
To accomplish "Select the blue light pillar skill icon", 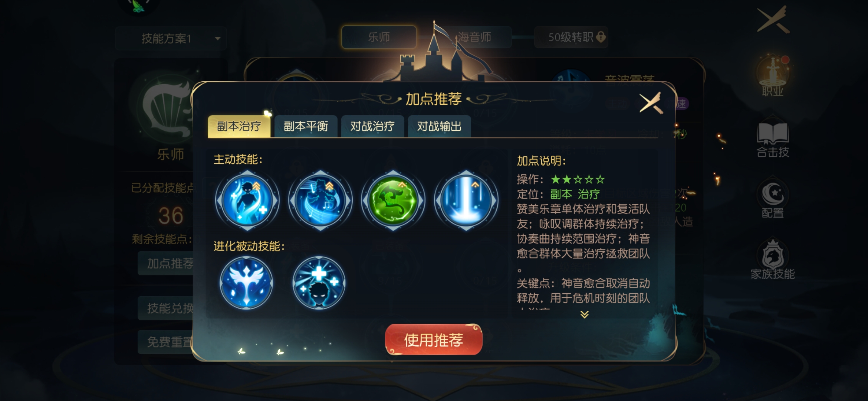I will point(466,201).
